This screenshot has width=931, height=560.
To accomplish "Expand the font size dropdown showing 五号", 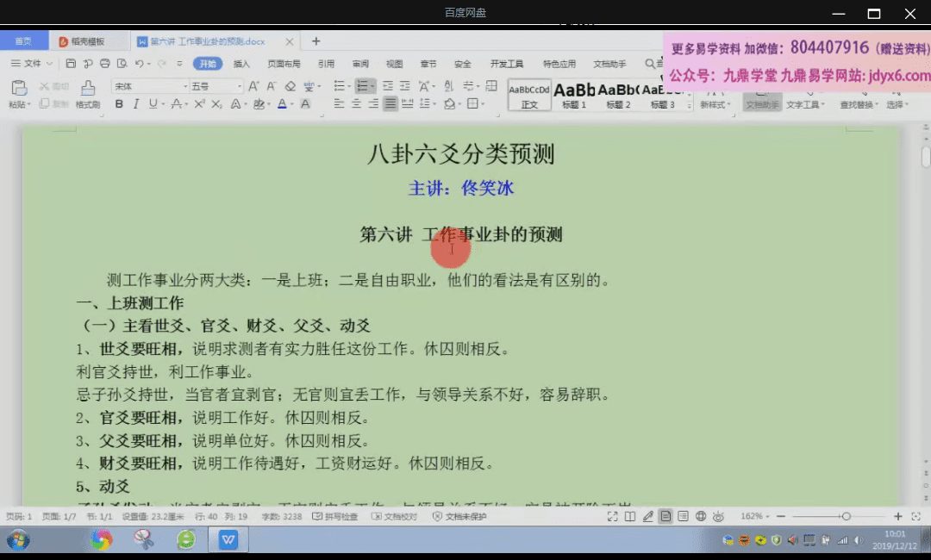I will pos(216,86).
